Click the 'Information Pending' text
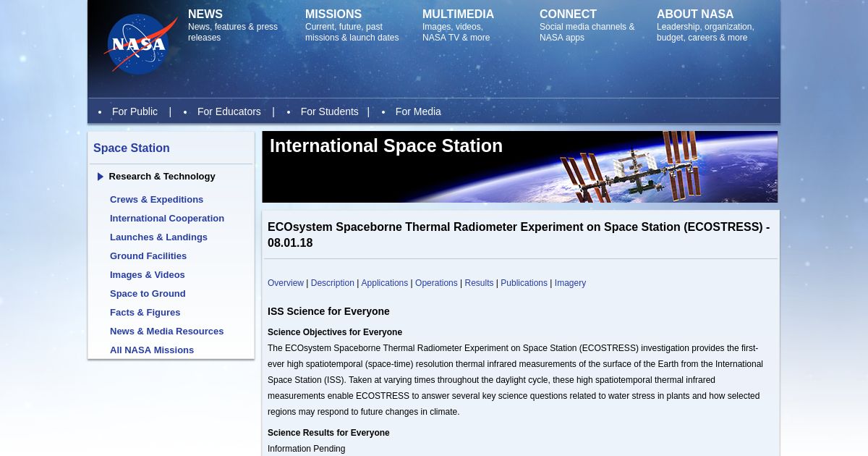 (x=307, y=449)
